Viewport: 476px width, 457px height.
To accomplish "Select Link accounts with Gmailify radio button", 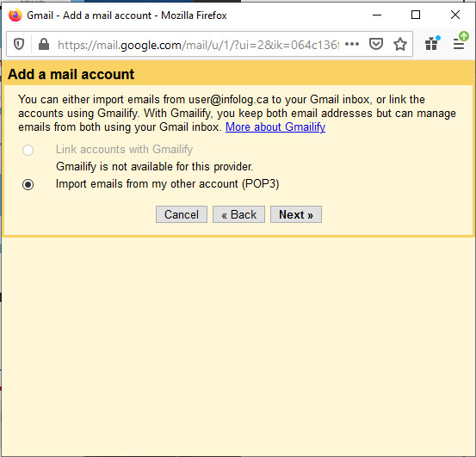I will pos(28,150).
